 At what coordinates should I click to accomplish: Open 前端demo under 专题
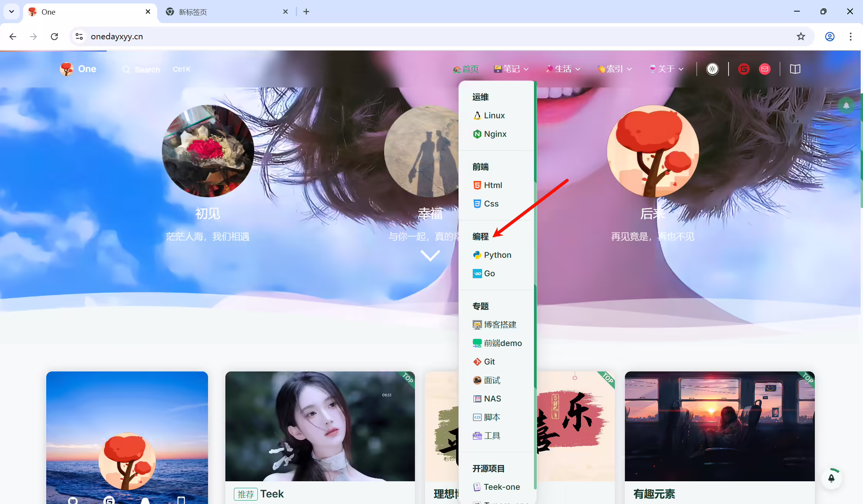pyautogui.click(x=497, y=343)
